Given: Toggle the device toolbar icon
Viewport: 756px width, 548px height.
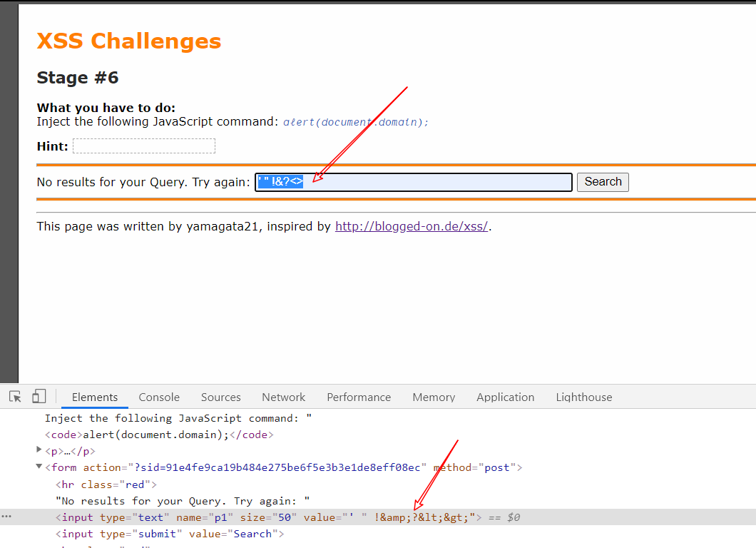Looking at the screenshot, I should point(39,397).
